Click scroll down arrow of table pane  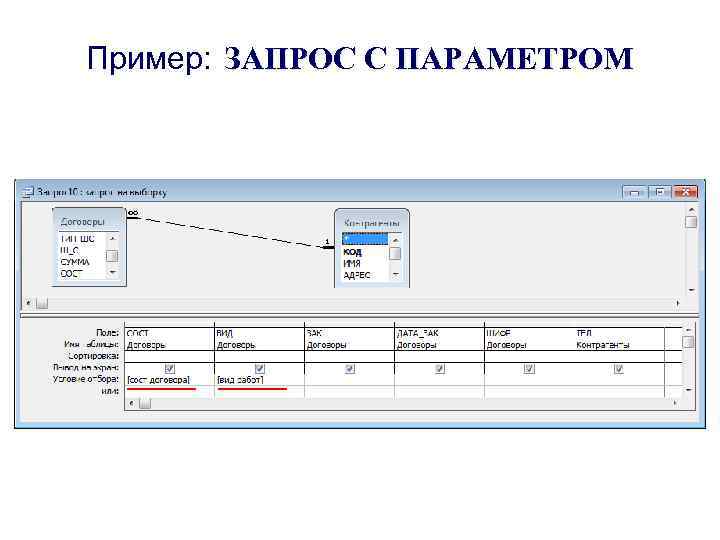click(691, 290)
